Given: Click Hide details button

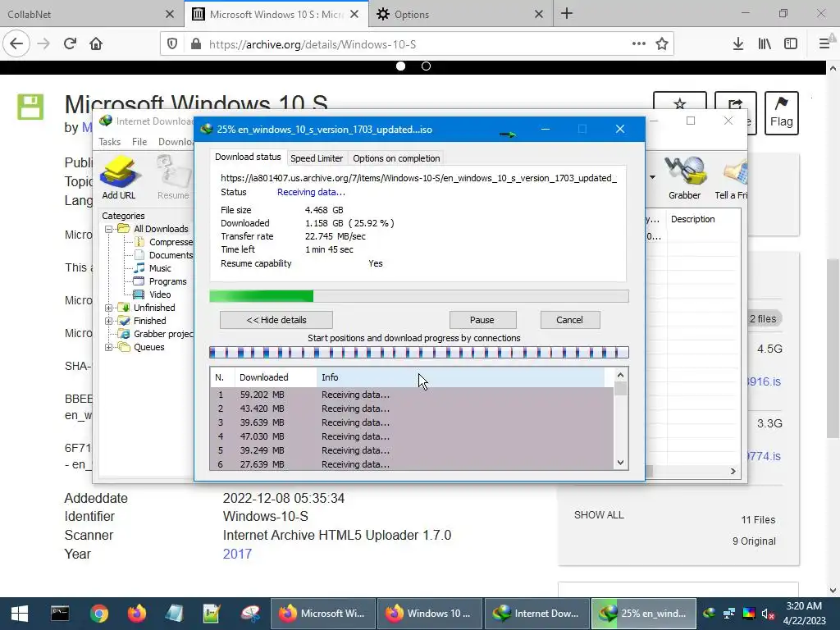Looking at the screenshot, I should click(276, 320).
